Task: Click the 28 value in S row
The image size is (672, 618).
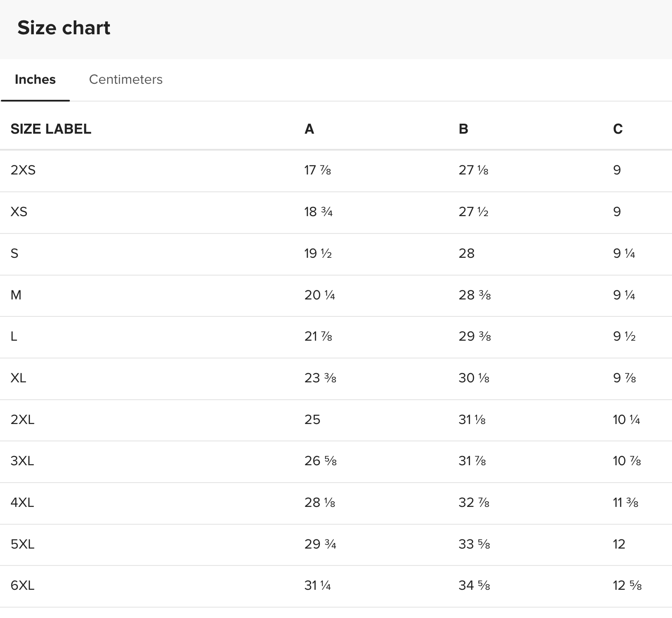Action: 466,253
